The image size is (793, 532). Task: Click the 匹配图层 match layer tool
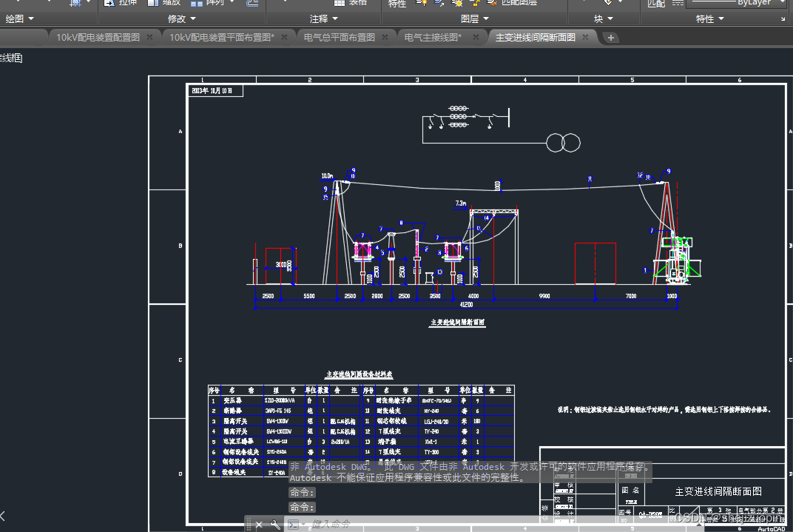coord(512,2)
